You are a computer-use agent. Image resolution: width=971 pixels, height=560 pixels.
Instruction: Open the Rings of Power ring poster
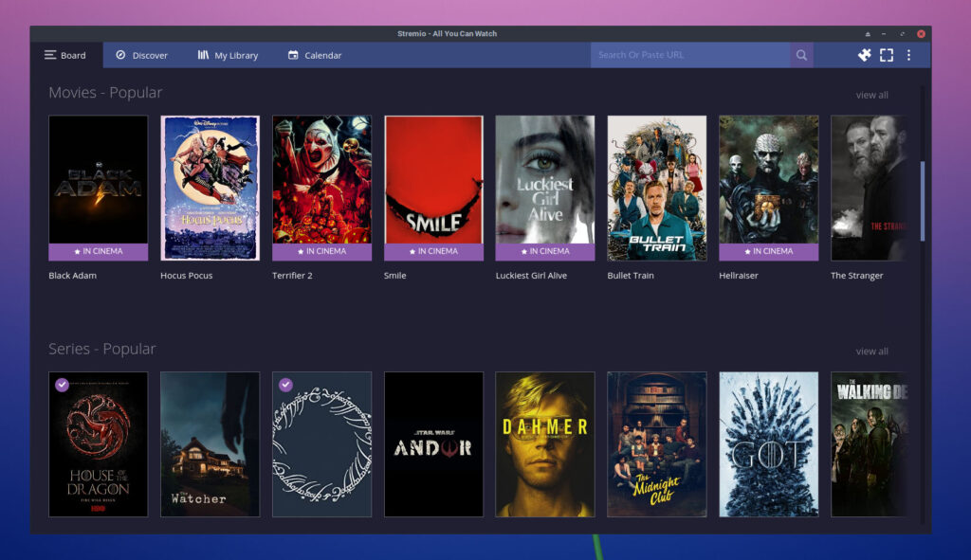[322, 444]
